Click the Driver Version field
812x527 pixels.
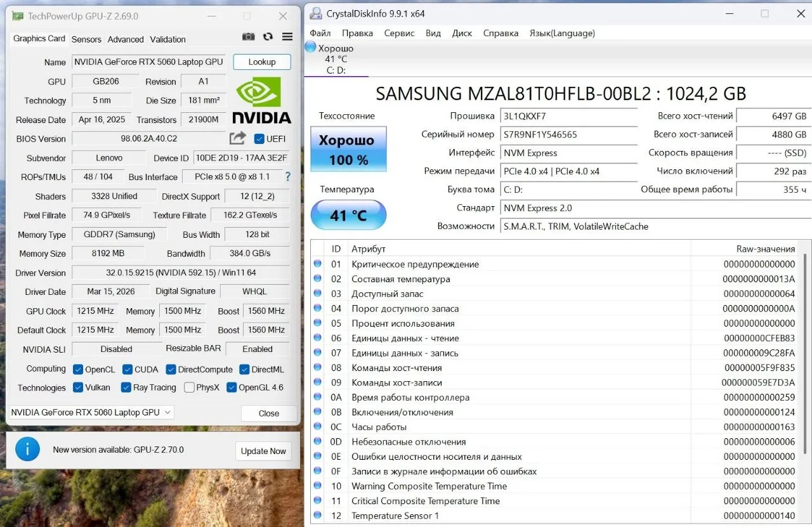pyautogui.click(x=181, y=273)
